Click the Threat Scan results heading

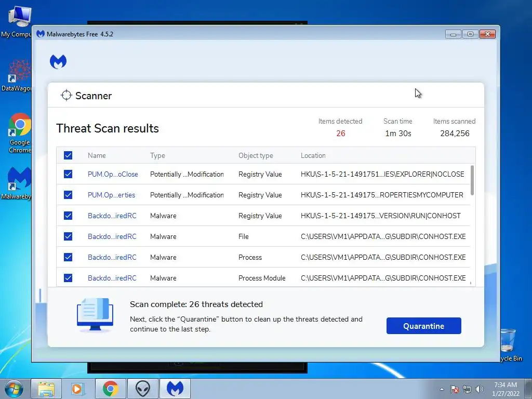[x=107, y=128]
